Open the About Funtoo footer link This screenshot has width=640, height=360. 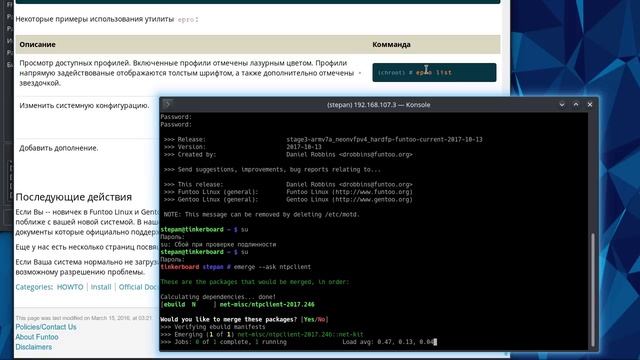[37, 337]
